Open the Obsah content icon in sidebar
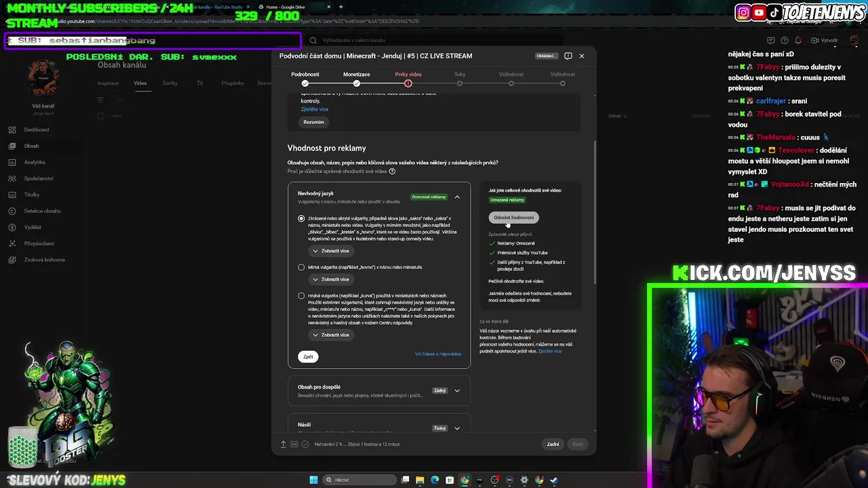Viewport: 868px width, 488px height. [x=12, y=146]
